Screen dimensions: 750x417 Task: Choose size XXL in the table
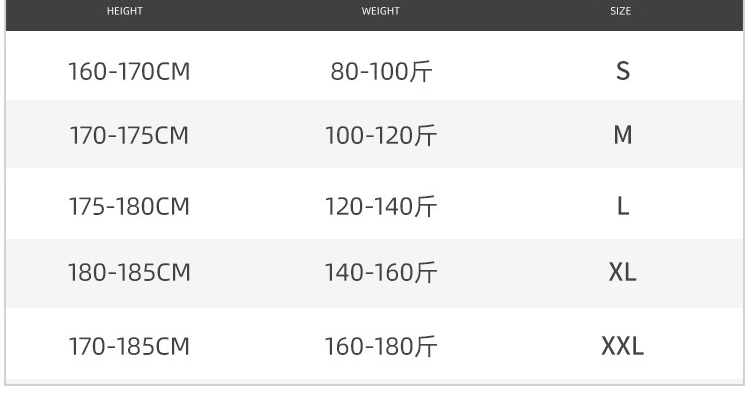[622, 347]
